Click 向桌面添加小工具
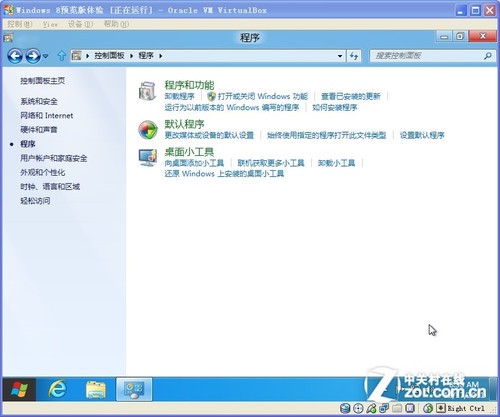The height and width of the screenshot is (417, 500). [194, 163]
